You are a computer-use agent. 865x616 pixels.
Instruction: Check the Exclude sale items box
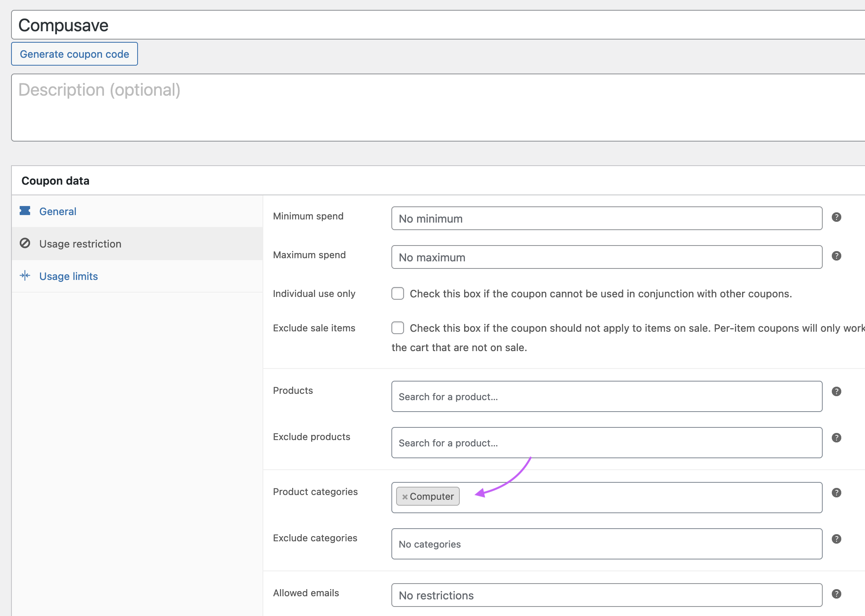[x=398, y=328]
